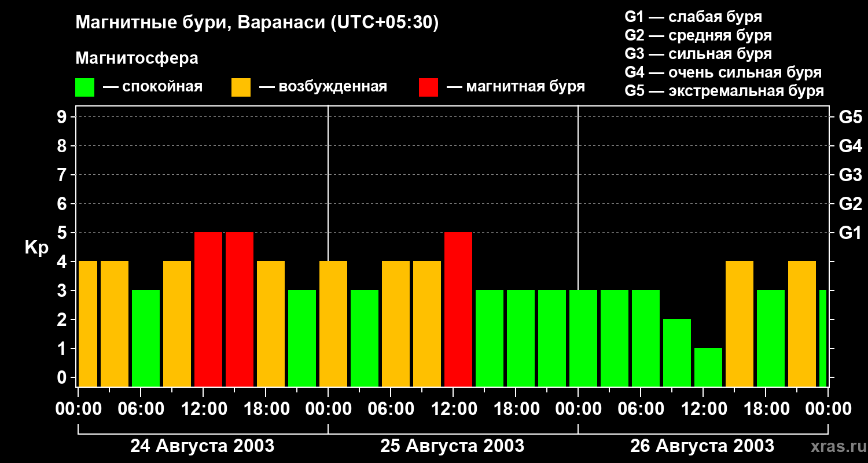Click the red 'магнитная буря' legend swatch
The height and width of the screenshot is (463, 868).
tap(428, 87)
